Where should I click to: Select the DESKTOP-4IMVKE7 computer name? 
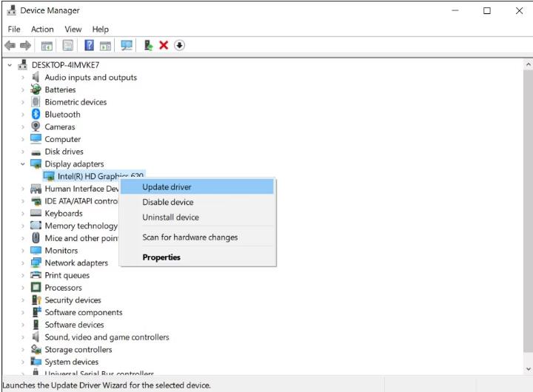coord(65,65)
